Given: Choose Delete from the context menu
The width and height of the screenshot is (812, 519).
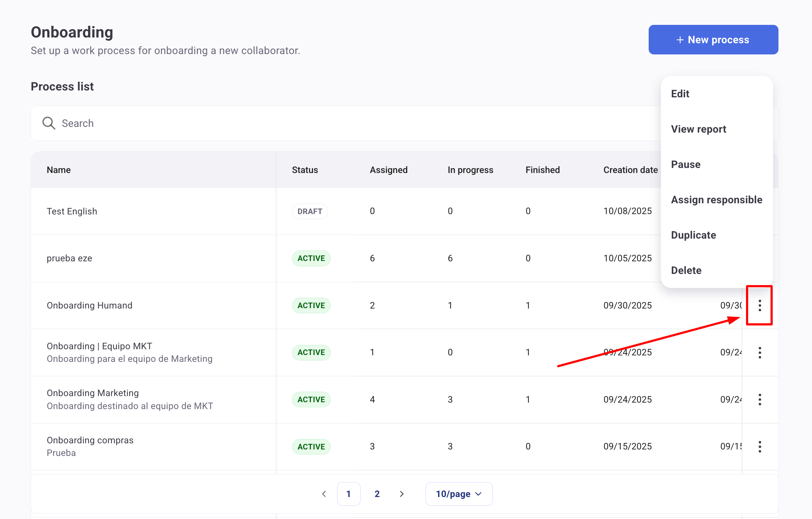Looking at the screenshot, I should coord(686,270).
